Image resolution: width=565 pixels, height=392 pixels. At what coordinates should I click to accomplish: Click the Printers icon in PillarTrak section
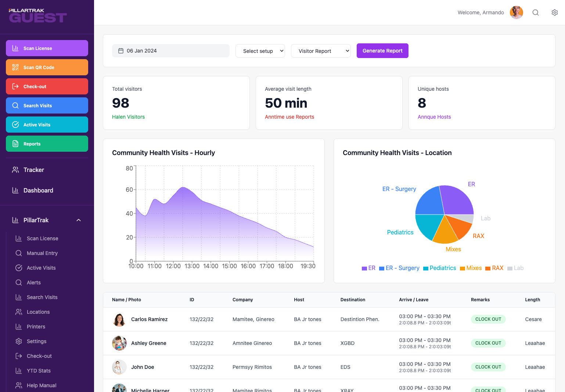[x=19, y=326]
